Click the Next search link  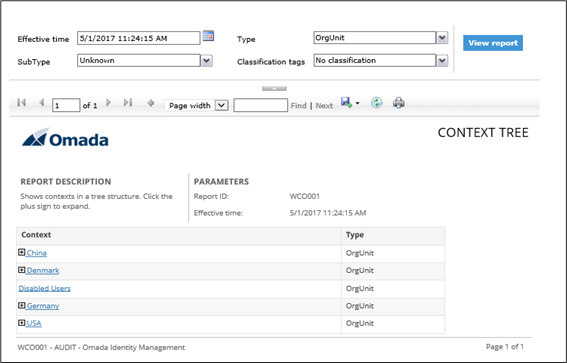point(324,106)
